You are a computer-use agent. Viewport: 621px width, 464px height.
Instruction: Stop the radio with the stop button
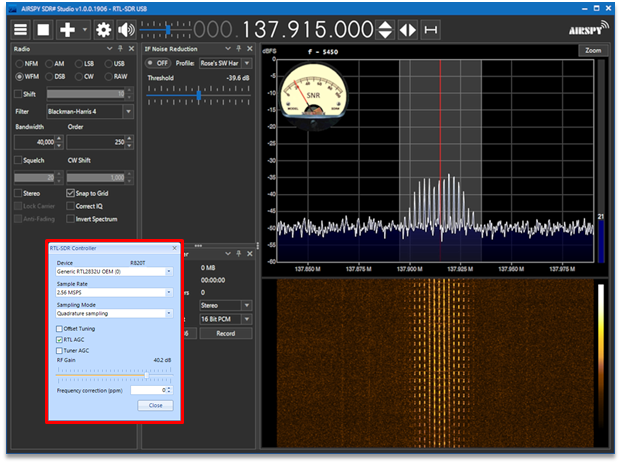(43, 30)
